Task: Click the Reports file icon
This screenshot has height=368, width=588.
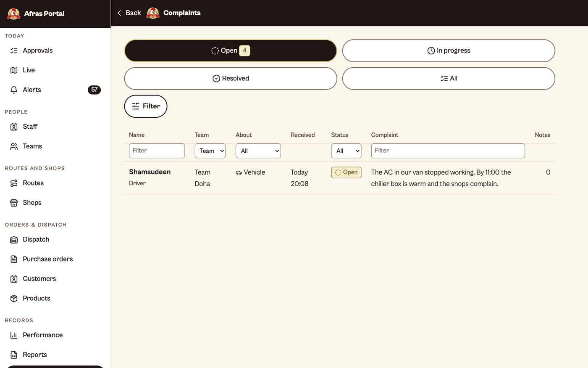Action: pos(14,355)
